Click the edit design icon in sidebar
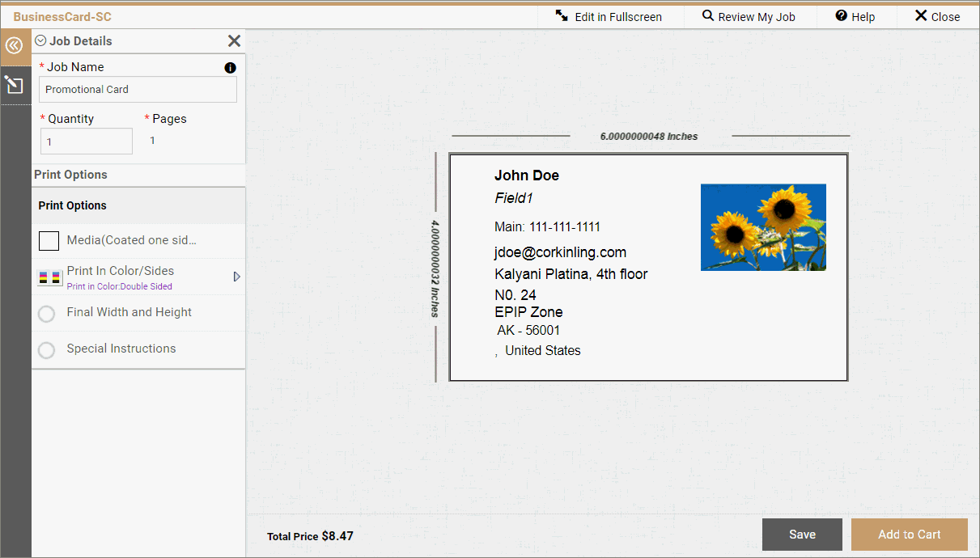The width and height of the screenshot is (980, 558). click(14, 84)
